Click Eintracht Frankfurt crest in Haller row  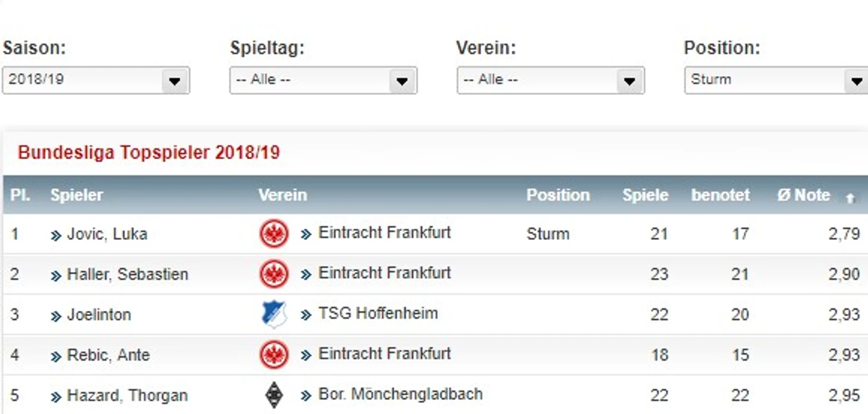point(274,274)
